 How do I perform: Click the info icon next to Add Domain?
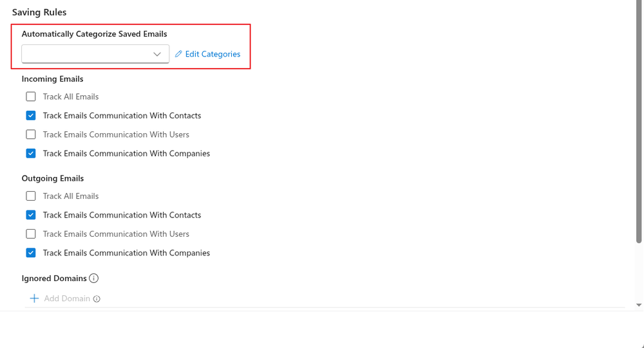pyautogui.click(x=97, y=298)
